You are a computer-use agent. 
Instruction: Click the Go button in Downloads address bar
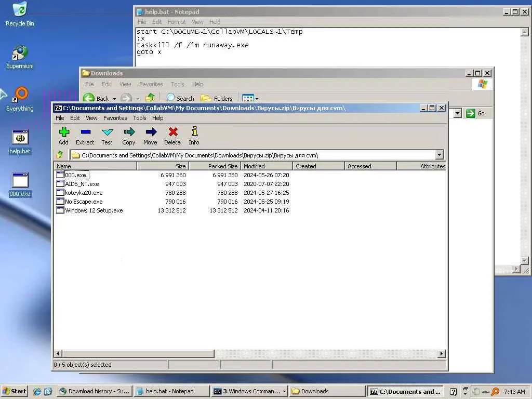475,113
